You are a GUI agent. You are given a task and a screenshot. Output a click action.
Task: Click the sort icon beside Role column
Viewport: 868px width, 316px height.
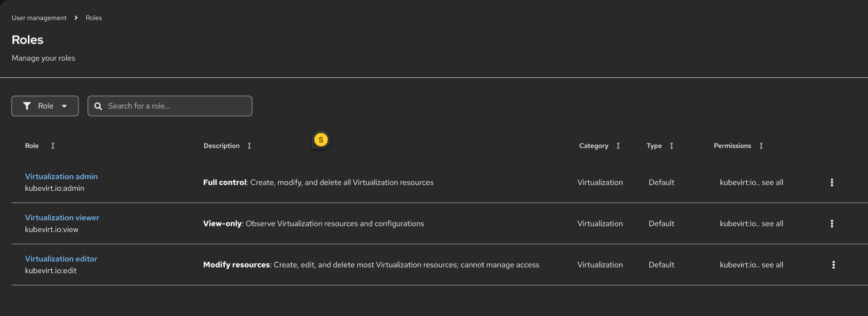pyautogui.click(x=53, y=146)
